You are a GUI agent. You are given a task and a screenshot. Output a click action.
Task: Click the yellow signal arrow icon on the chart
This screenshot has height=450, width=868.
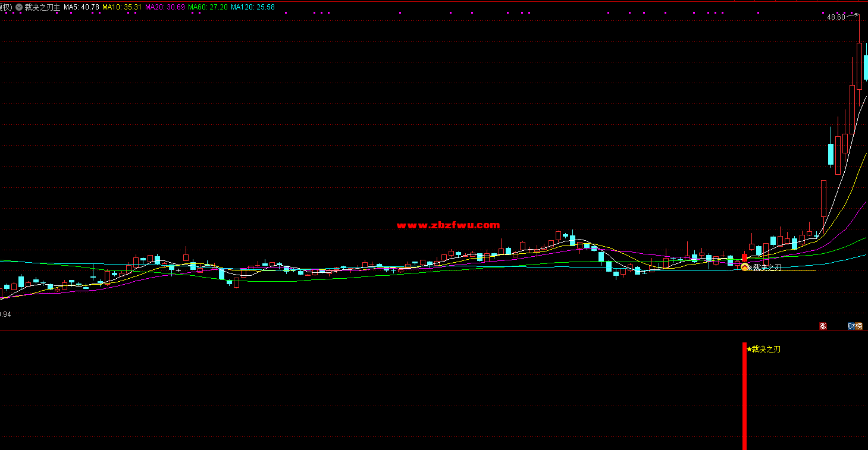point(745,268)
